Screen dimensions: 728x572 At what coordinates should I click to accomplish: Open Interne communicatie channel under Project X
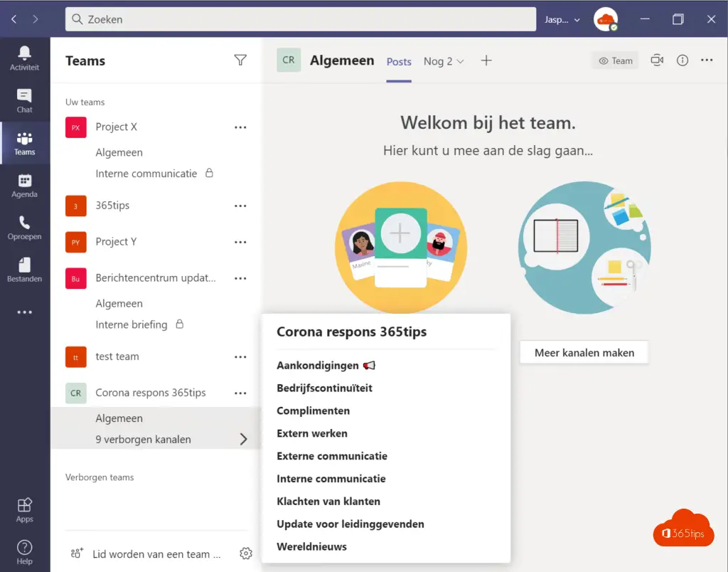coord(146,174)
